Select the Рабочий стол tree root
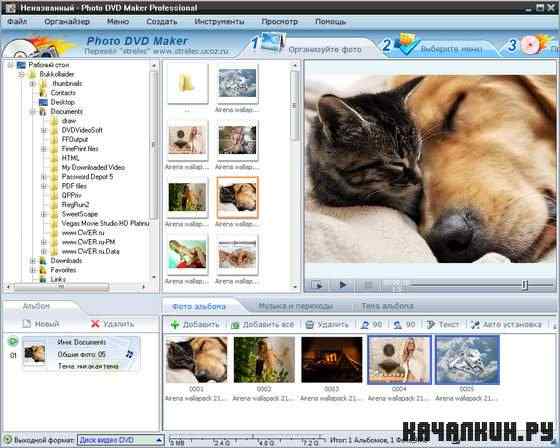 tap(49, 65)
